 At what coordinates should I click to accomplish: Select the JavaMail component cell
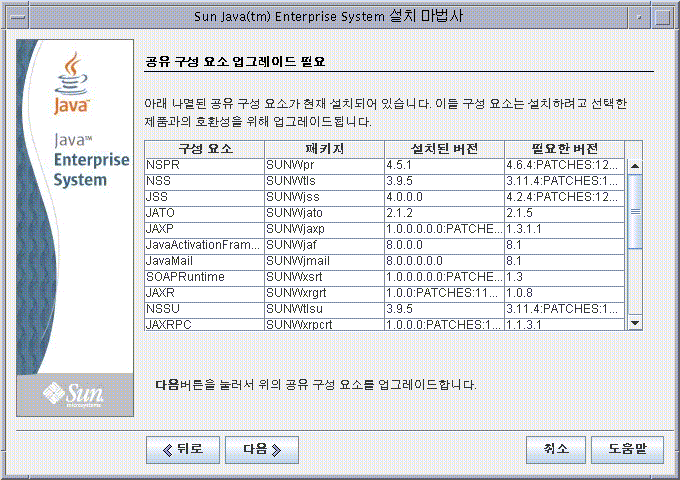coord(205,261)
